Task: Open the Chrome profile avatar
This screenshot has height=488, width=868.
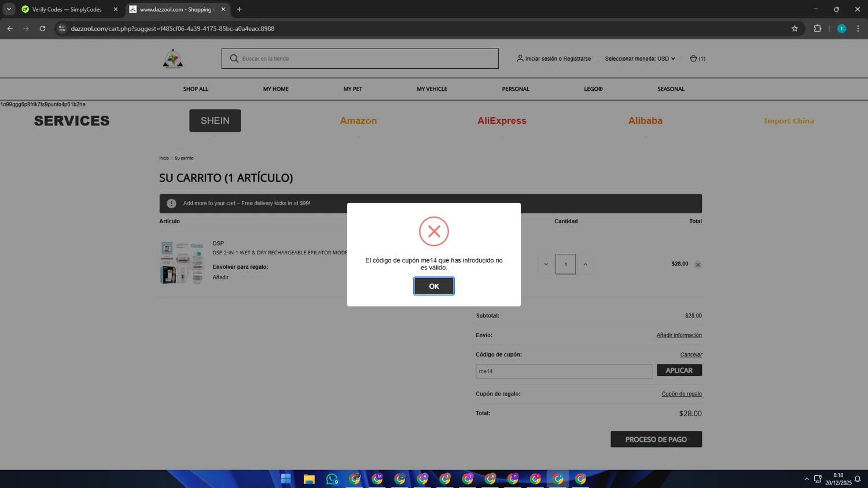Action: click(841, 28)
